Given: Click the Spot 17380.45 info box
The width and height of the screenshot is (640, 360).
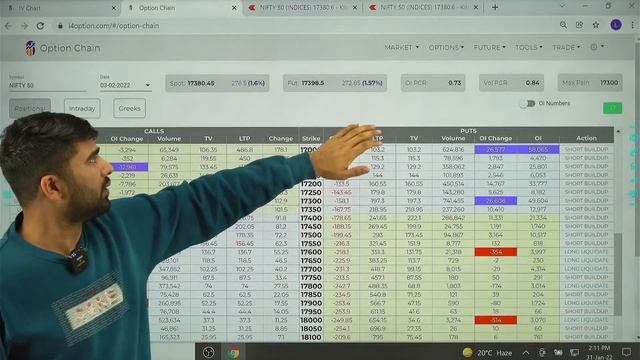Looking at the screenshot, I should [x=217, y=83].
